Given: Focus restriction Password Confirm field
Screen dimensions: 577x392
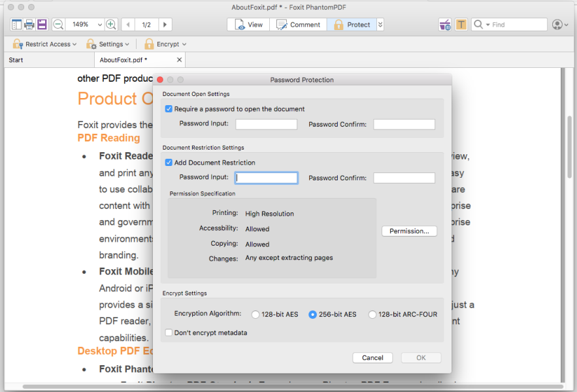Looking at the screenshot, I should click(404, 178).
